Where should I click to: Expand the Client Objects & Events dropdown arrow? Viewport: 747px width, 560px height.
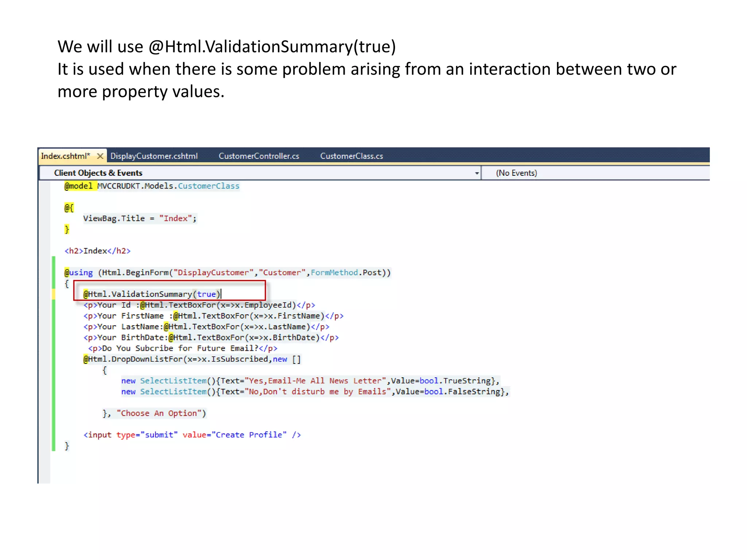coord(476,173)
